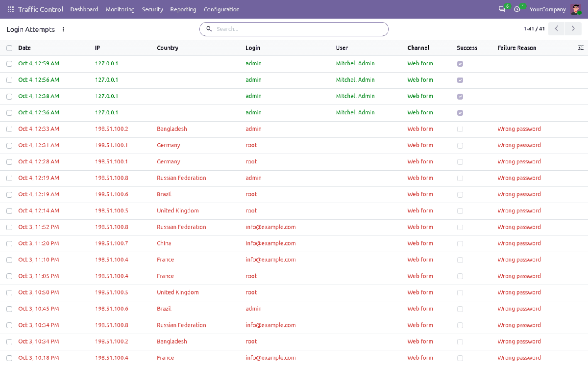This screenshot has height=368, width=588.
Task: Click Wrong password in the Oct 3, 10:50 PM row
Action: [x=519, y=292]
